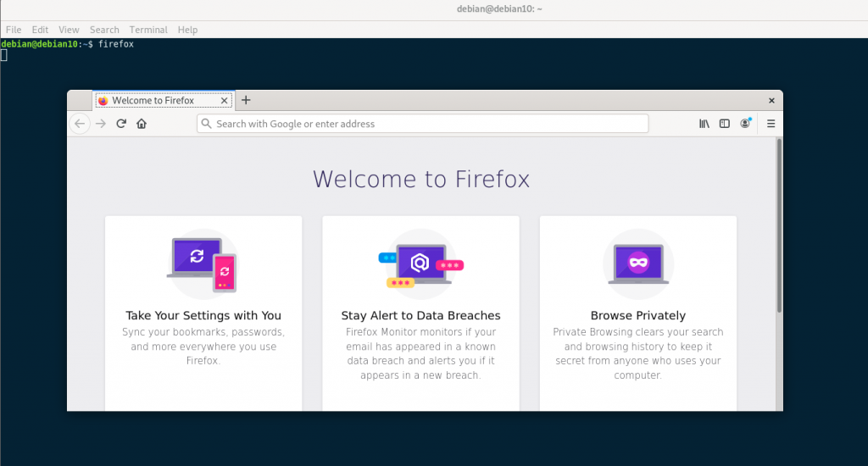Viewport: 868px width, 466px height.
Task: Open the terminal View menu
Action: 69,30
